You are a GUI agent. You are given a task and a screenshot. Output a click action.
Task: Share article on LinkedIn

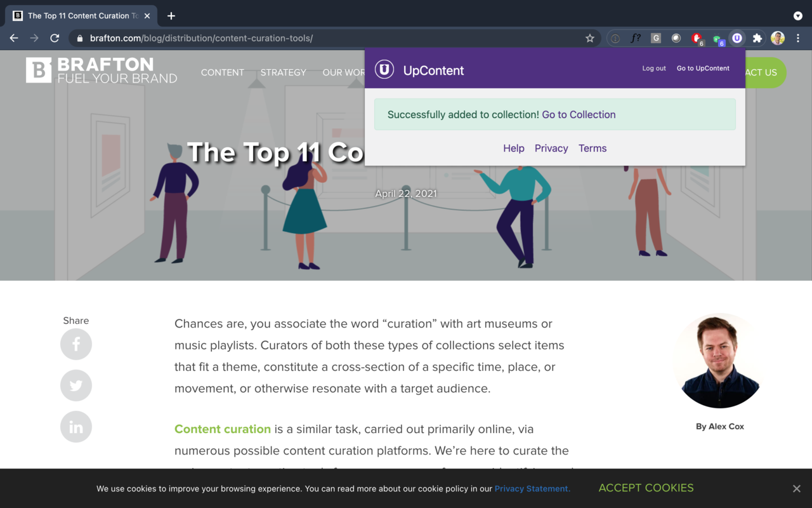(x=76, y=427)
